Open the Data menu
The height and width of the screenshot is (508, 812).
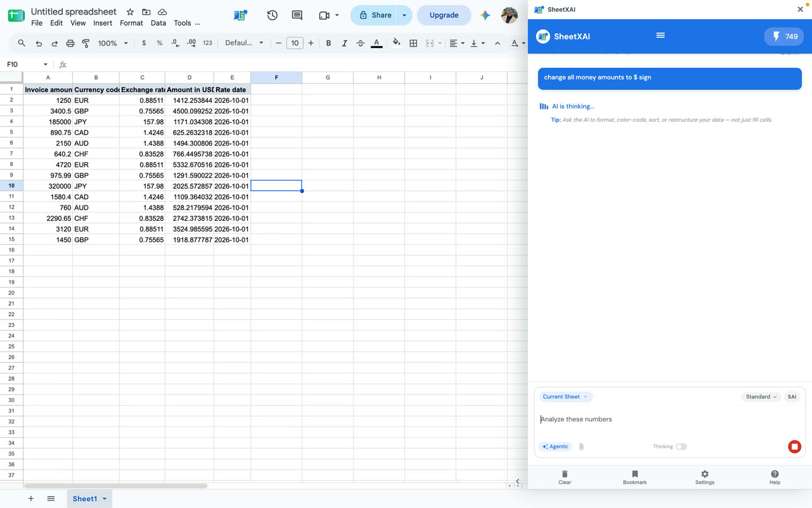pyautogui.click(x=158, y=23)
